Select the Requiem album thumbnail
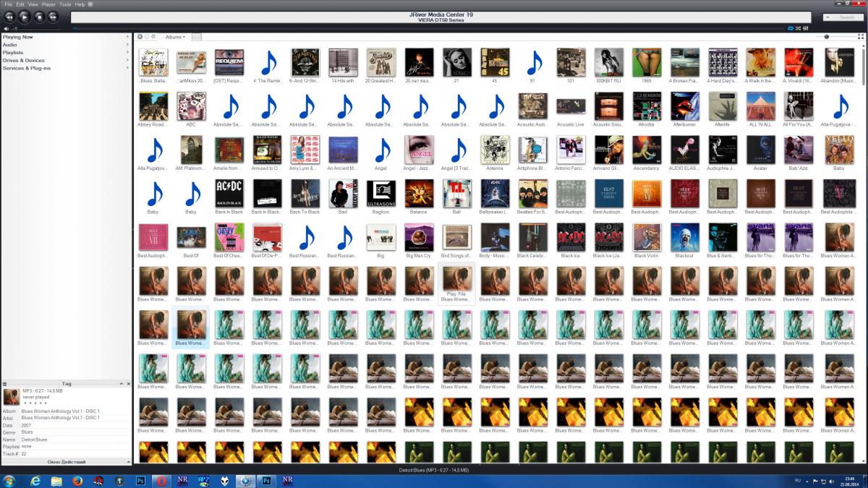The width and height of the screenshot is (868, 488). pyautogui.click(x=229, y=62)
